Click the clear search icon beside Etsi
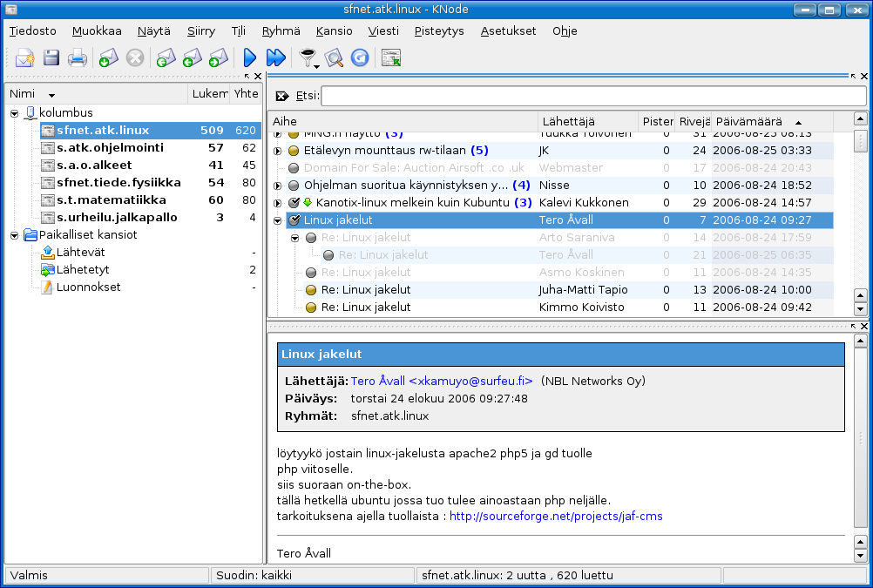This screenshot has width=873, height=588. click(x=282, y=96)
